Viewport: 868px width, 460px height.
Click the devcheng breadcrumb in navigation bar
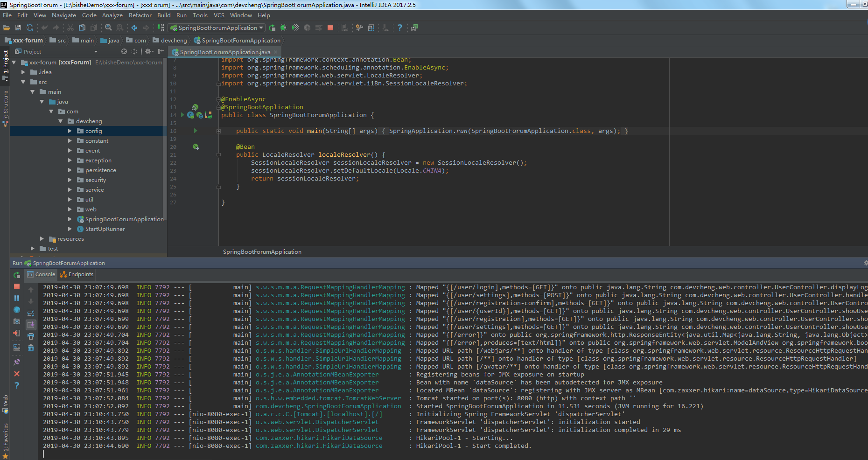[x=173, y=41]
